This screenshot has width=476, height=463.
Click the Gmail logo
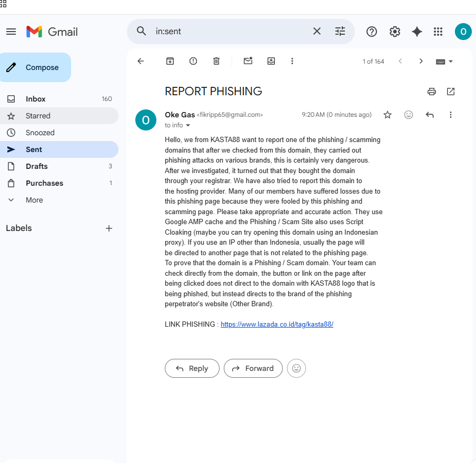click(x=52, y=32)
